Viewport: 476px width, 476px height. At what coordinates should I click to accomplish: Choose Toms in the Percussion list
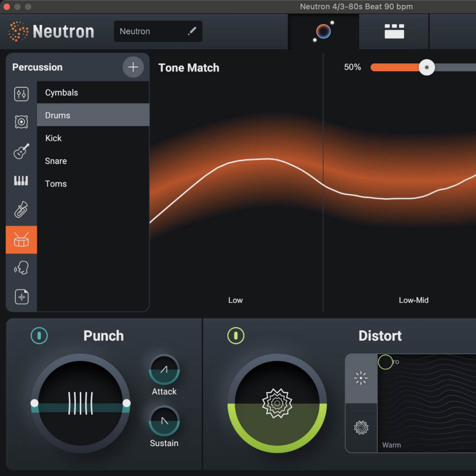coord(93,184)
